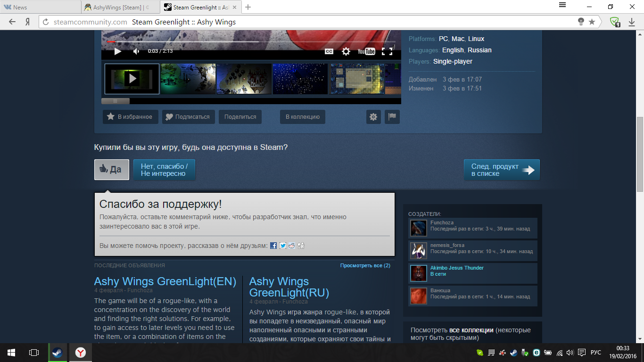This screenshot has width=644, height=362.
Task: Open the Windows Start menu
Action: 11,353
